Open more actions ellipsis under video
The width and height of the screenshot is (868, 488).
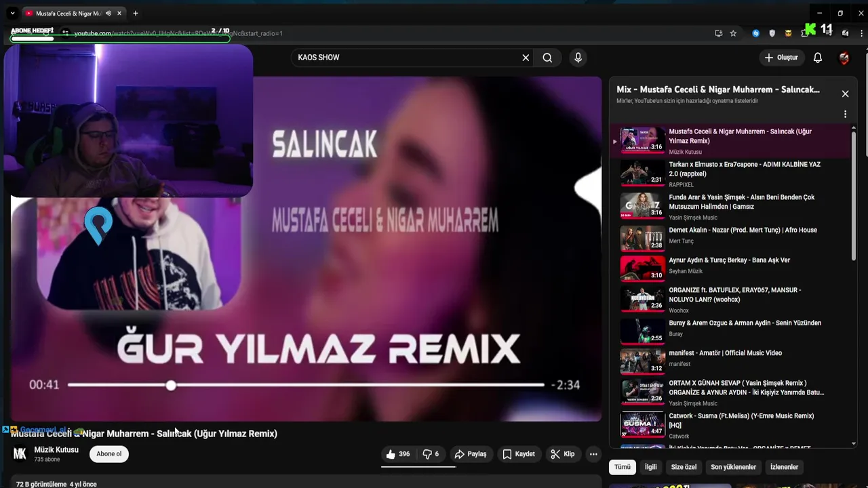(x=593, y=454)
